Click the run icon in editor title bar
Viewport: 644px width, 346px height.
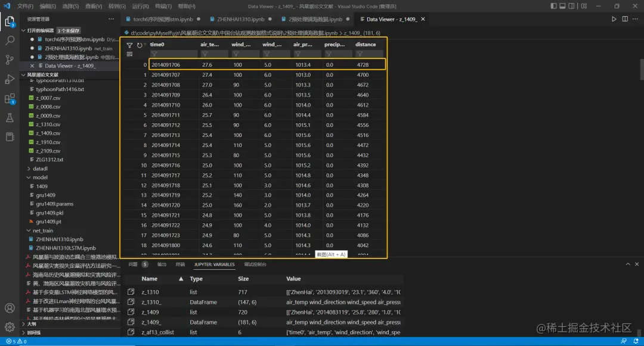coord(614,19)
